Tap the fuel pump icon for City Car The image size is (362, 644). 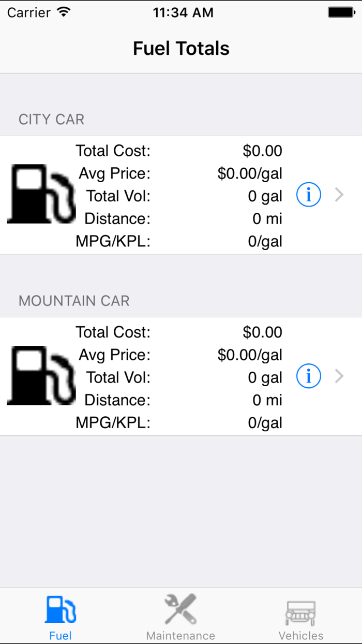(41, 194)
